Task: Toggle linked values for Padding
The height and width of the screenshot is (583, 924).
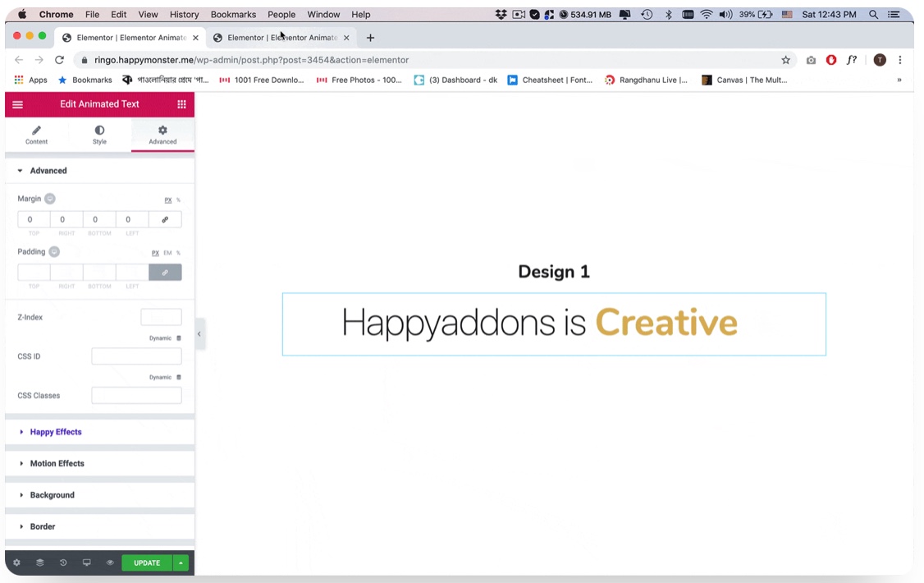Action: tap(165, 273)
